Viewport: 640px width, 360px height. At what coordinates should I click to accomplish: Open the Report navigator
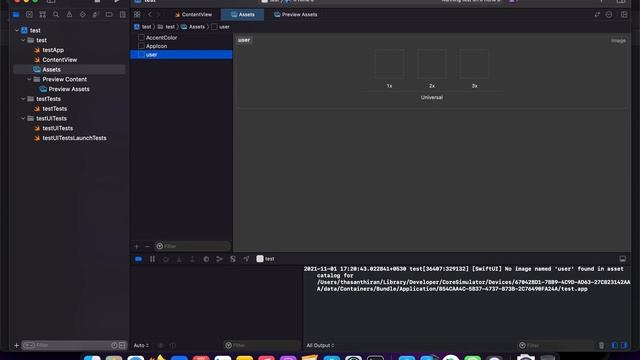(x=122, y=15)
